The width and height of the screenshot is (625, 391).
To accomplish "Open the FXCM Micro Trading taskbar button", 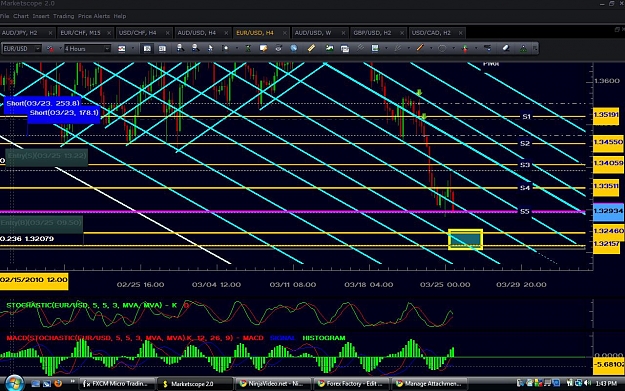I will pos(116,384).
